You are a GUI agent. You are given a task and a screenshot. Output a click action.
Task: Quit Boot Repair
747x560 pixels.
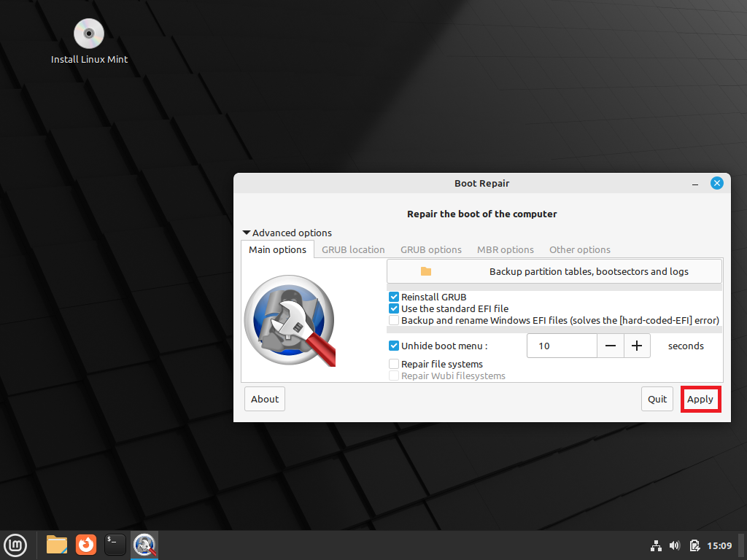pyautogui.click(x=657, y=399)
